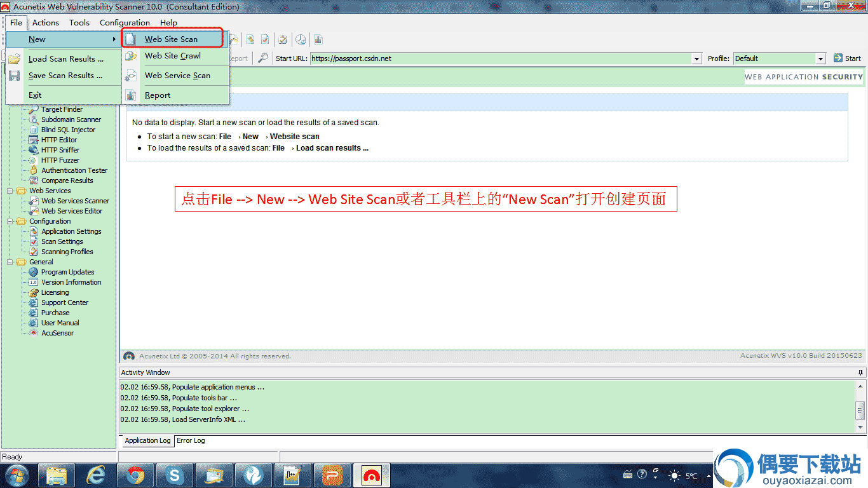Open the Help menu
The image size is (868, 488).
[x=168, y=22]
